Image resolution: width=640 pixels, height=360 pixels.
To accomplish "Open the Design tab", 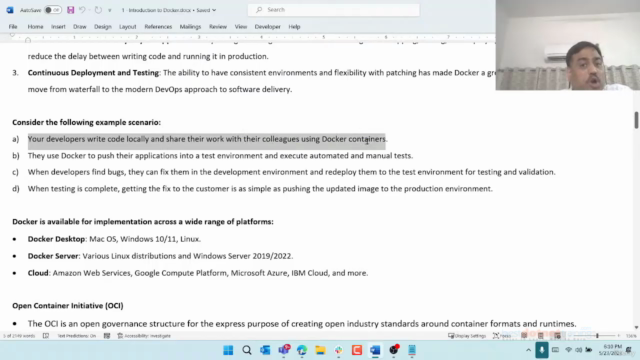I will pyautogui.click(x=103, y=27).
